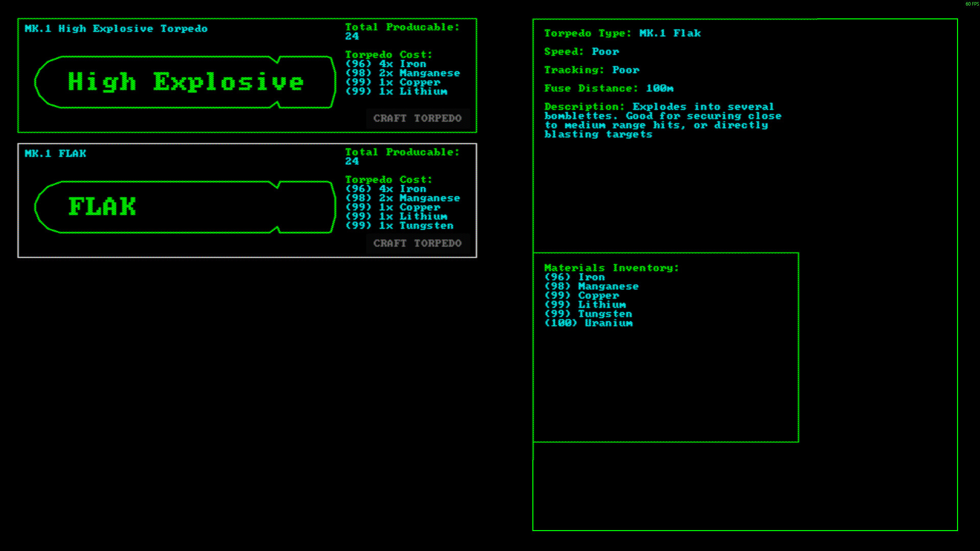Click the Manganese cost in High Explosive card

tap(402, 73)
